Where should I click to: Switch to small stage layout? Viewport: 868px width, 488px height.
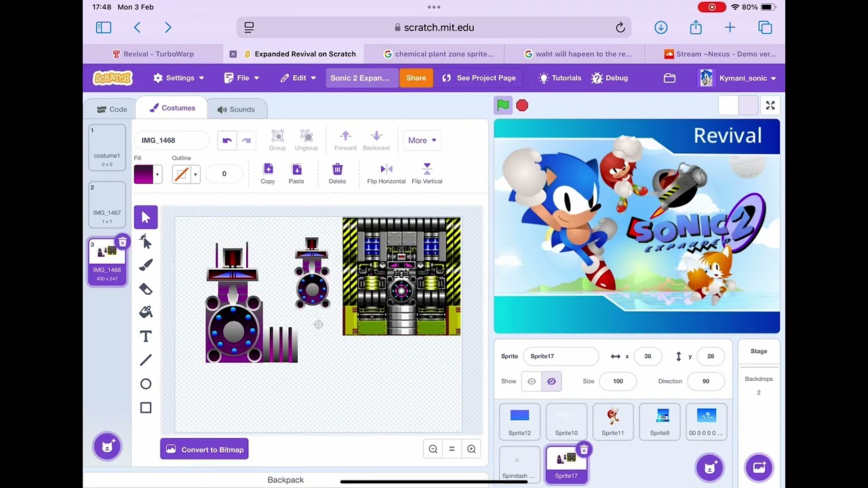(x=728, y=105)
